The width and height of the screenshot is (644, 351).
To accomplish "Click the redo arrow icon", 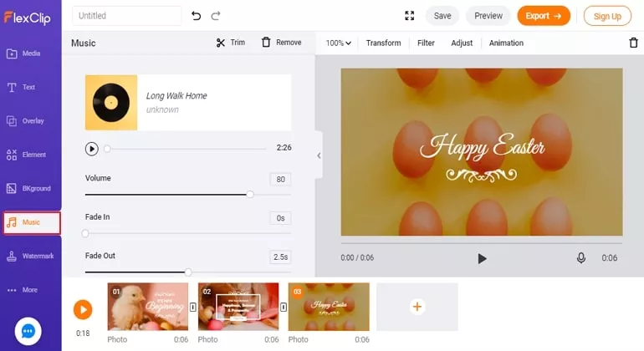I will [216, 16].
